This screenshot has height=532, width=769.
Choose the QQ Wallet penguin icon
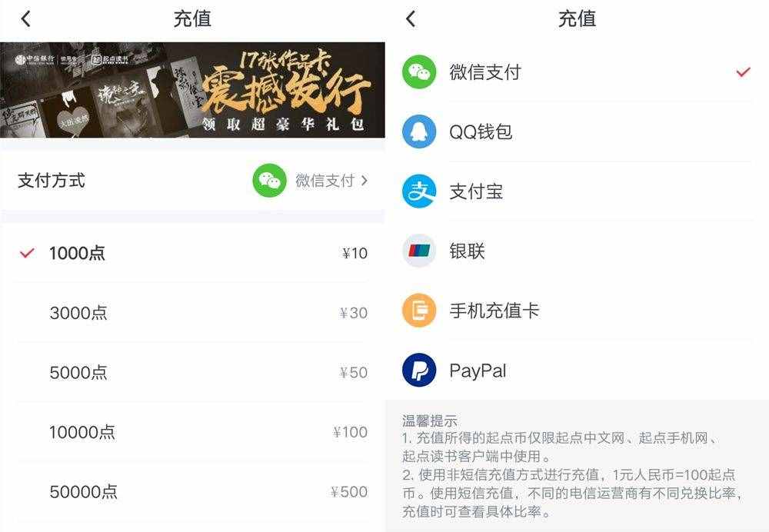coord(419,131)
